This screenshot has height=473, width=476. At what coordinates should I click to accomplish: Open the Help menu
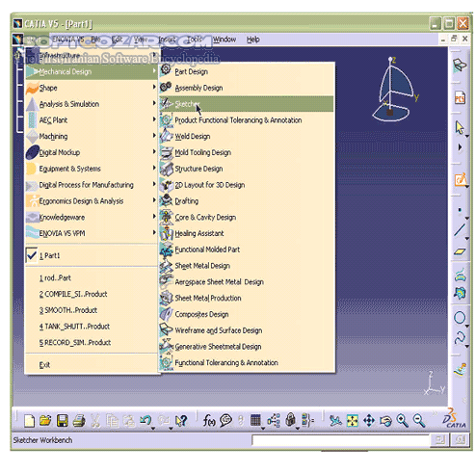pos(253,39)
